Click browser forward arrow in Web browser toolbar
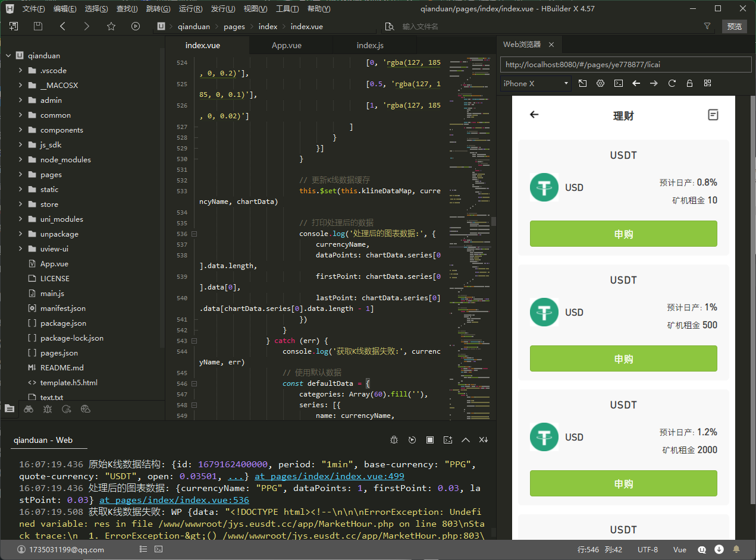This screenshot has width=756, height=560. coord(654,83)
